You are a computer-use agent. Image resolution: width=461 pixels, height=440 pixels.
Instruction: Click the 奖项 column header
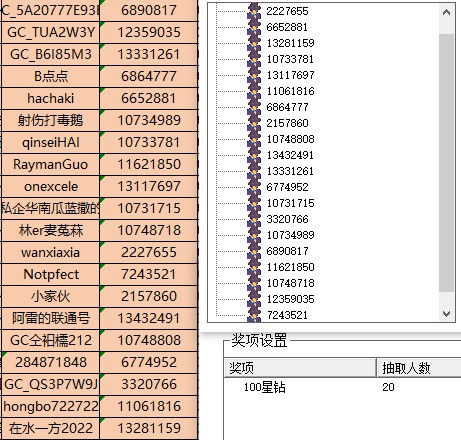[300, 368]
